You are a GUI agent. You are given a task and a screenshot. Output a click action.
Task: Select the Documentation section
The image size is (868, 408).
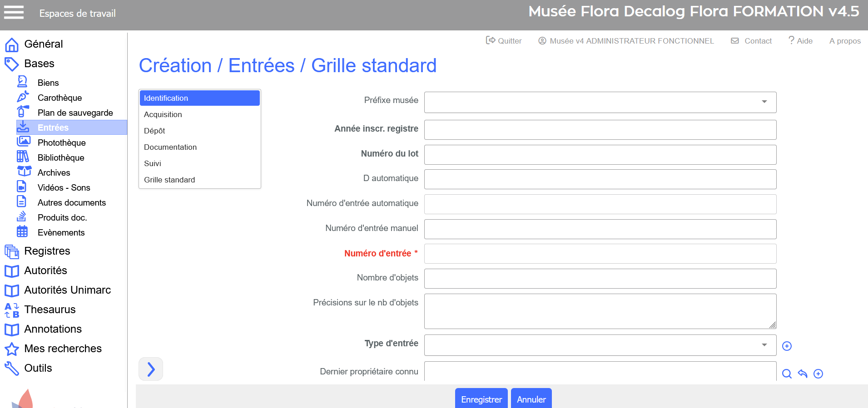click(x=170, y=147)
